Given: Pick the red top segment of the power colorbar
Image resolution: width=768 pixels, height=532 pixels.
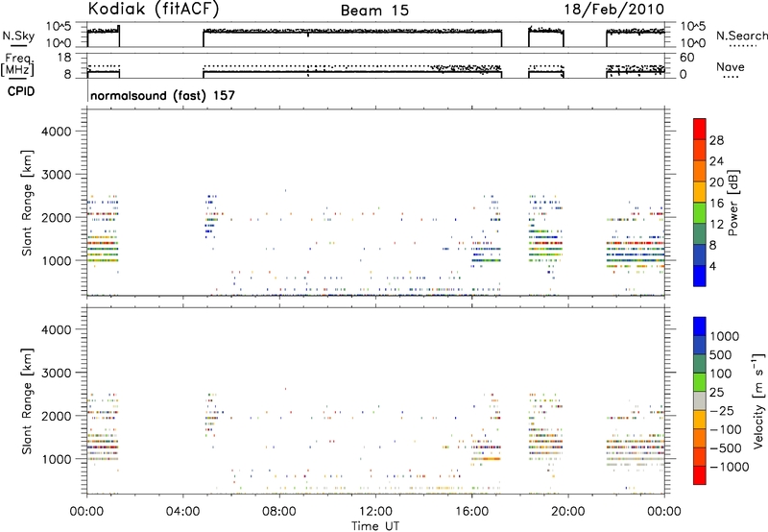Looking at the screenshot, I should (x=700, y=130).
